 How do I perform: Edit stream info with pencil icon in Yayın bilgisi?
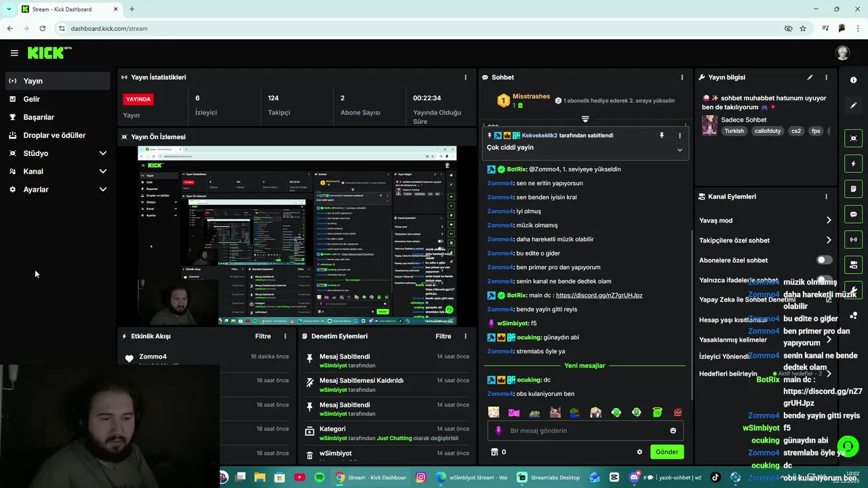(x=810, y=77)
